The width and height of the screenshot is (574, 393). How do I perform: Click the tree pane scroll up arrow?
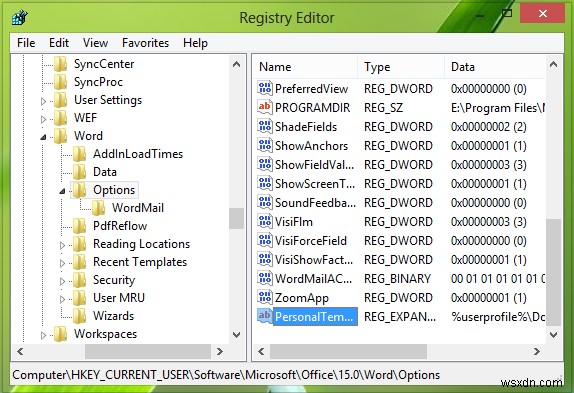(x=237, y=65)
